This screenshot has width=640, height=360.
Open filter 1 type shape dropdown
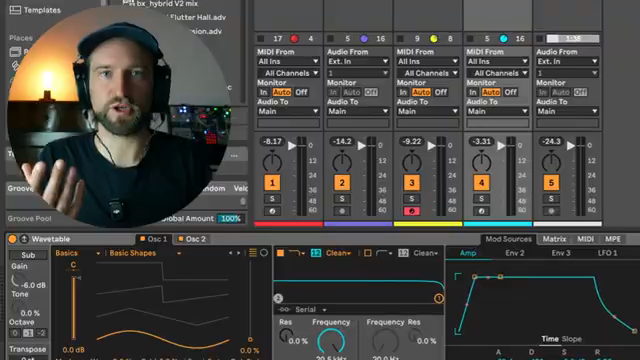(x=297, y=253)
